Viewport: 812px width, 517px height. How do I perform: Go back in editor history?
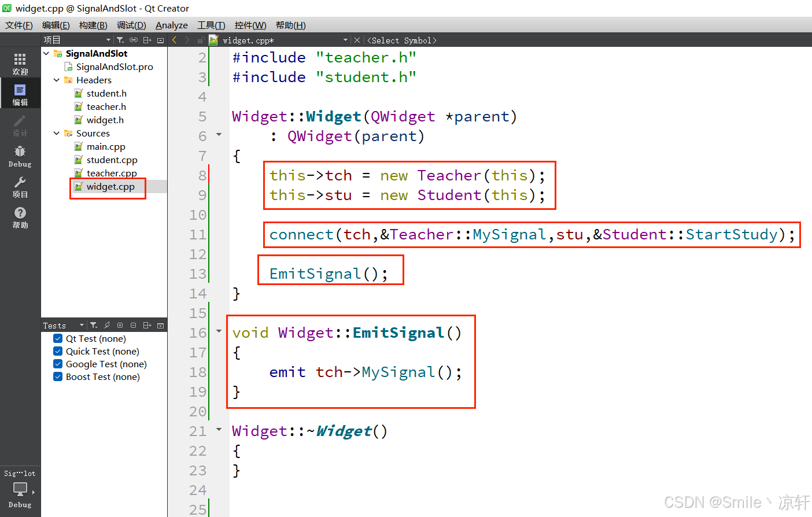tap(174, 40)
